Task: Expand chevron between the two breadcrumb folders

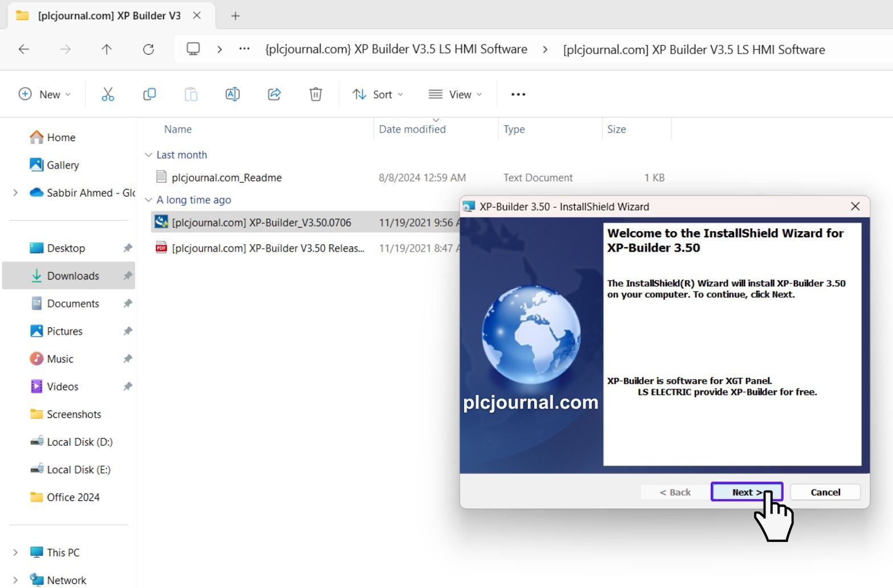Action: point(545,50)
